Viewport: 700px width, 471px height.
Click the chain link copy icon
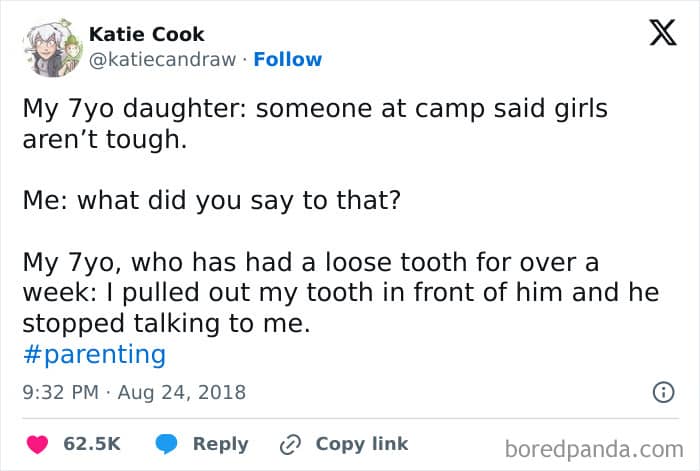pos(291,444)
